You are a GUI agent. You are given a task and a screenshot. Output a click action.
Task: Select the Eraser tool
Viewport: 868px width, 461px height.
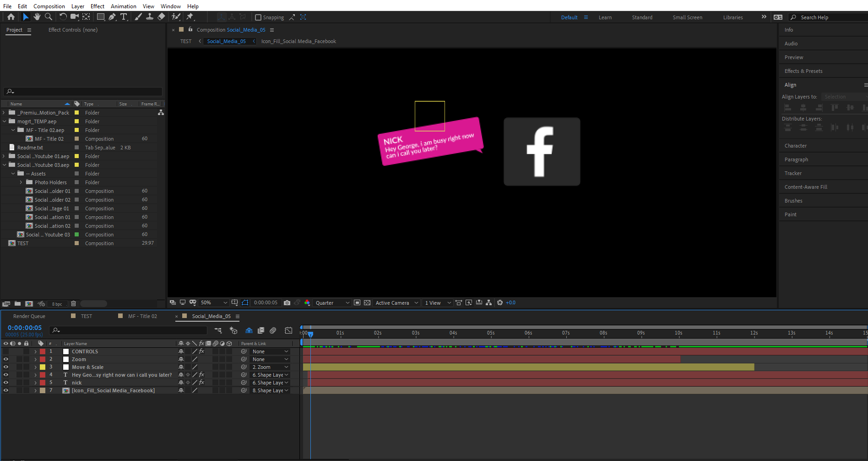161,17
